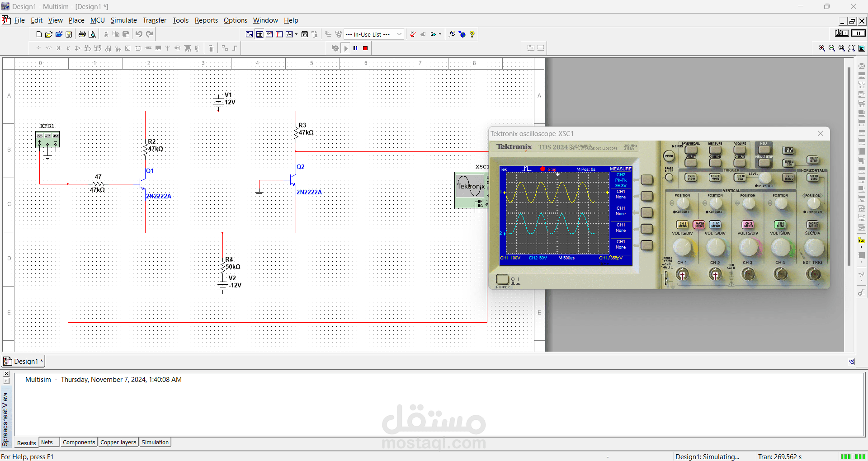
Task: Open the Place menu
Action: click(x=76, y=20)
